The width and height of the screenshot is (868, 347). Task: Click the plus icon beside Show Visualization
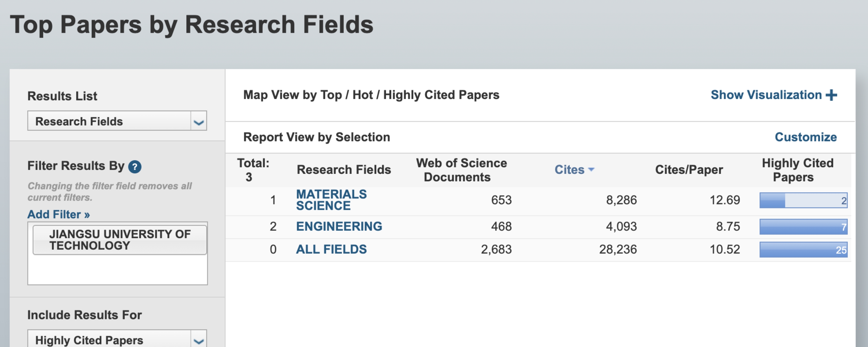pyautogui.click(x=831, y=95)
